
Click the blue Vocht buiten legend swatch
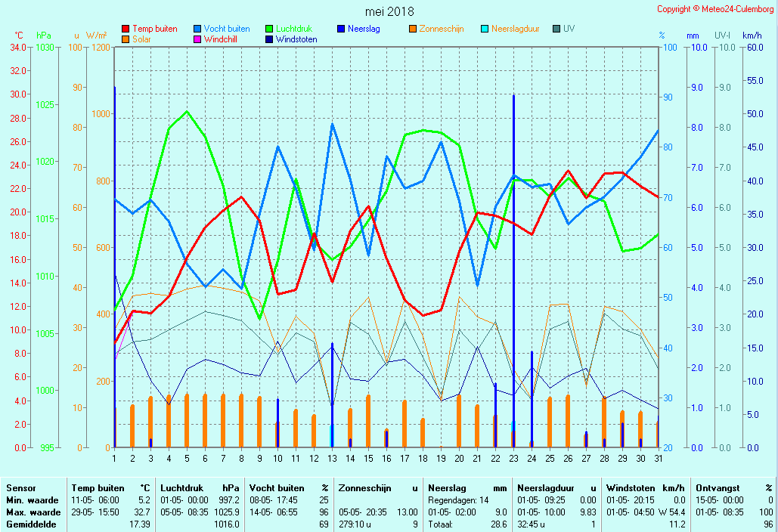point(198,29)
